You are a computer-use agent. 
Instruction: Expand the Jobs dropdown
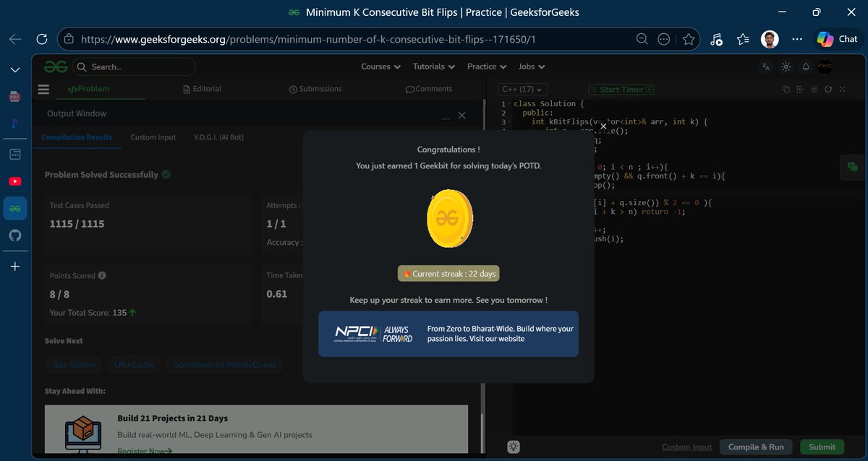pyautogui.click(x=532, y=66)
